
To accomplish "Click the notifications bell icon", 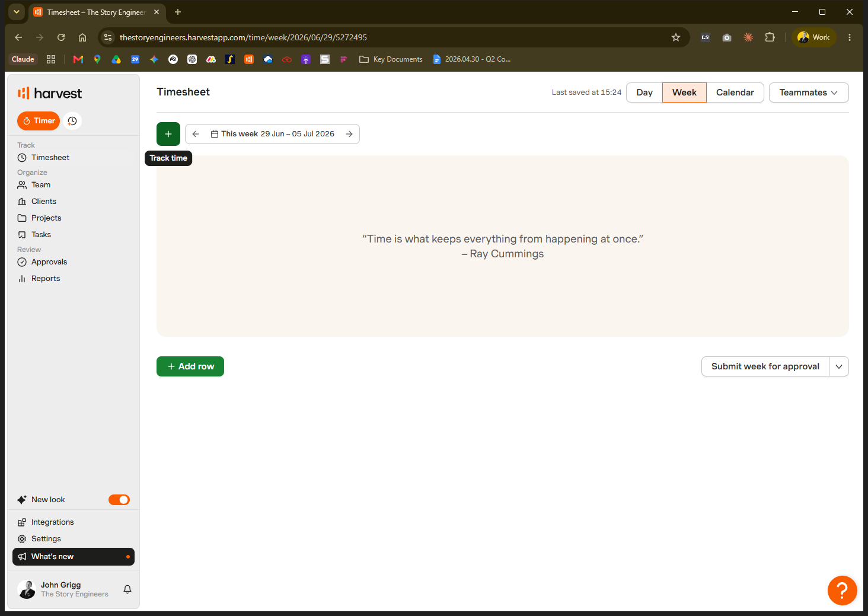I will click(x=127, y=589).
